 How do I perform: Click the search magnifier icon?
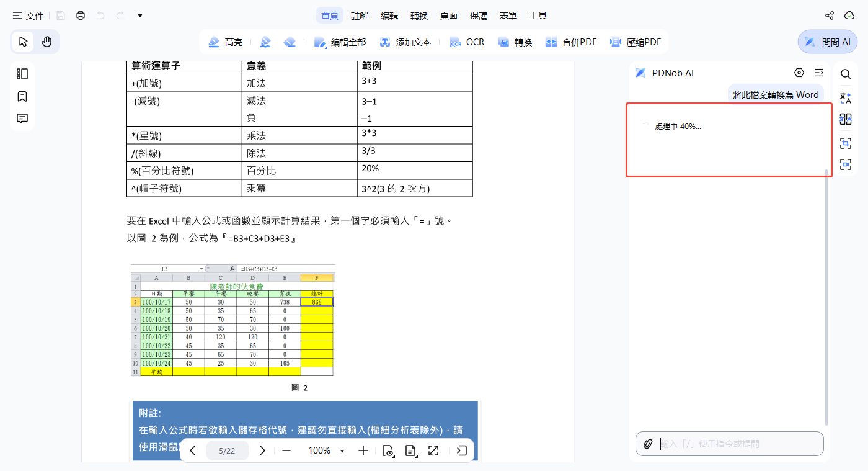pos(846,74)
